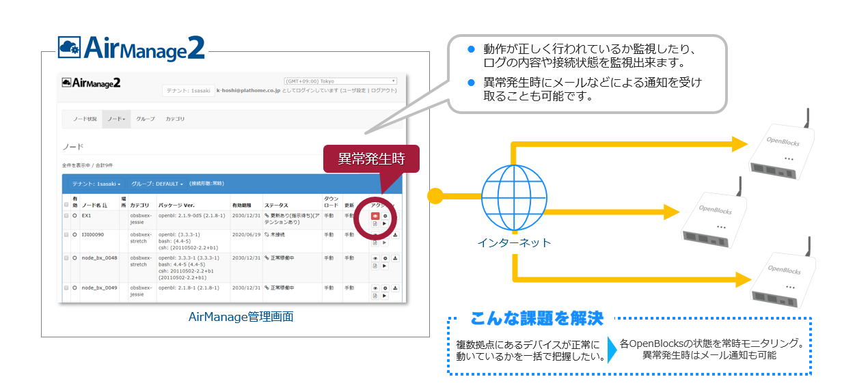
Task: Tick the select-all checkbox in table header
Action: coord(66,205)
